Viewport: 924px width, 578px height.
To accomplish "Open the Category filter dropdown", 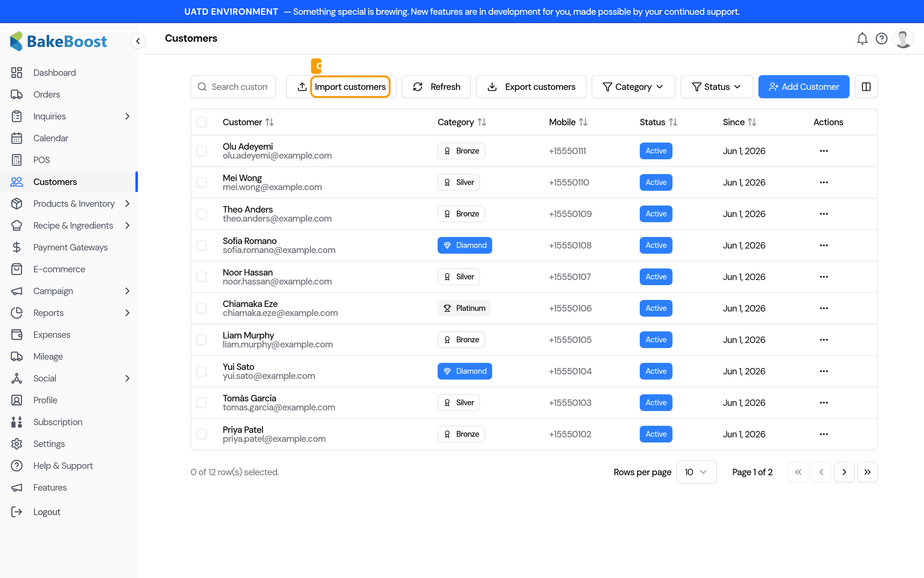I will tap(633, 87).
